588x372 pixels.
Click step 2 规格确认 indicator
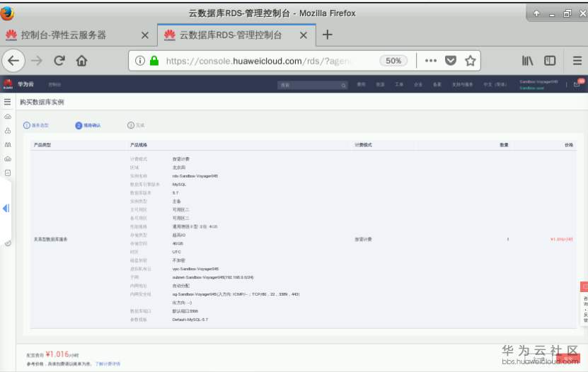88,125
